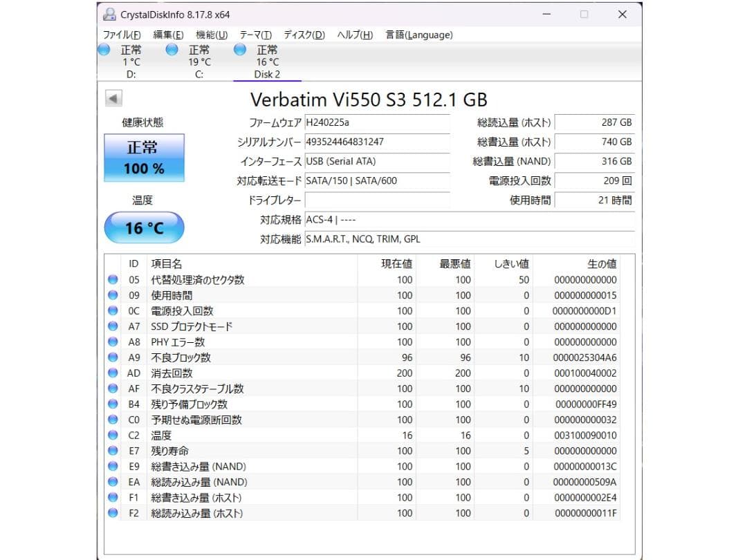
Task: Click the previous disk arrow button
Action: click(x=113, y=99)
